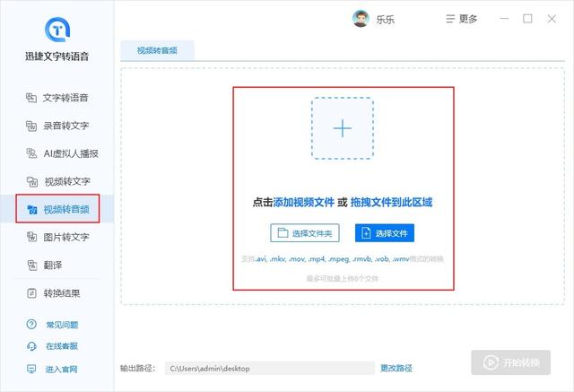Click the blue 选择文件 button
The width and height of the screenshot is (574, 392).
(385, 233)
